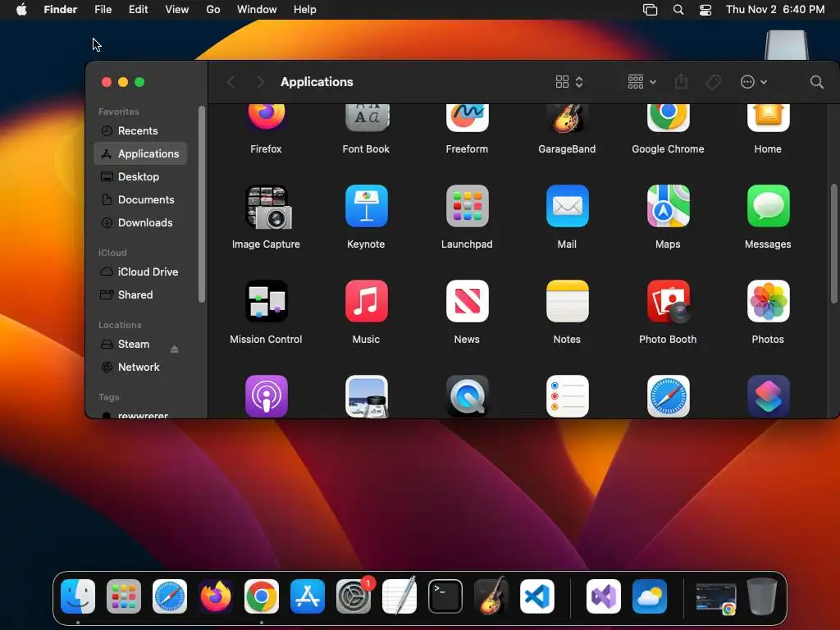
Task: Select the Music app icon
Action: tap(367, 301)
